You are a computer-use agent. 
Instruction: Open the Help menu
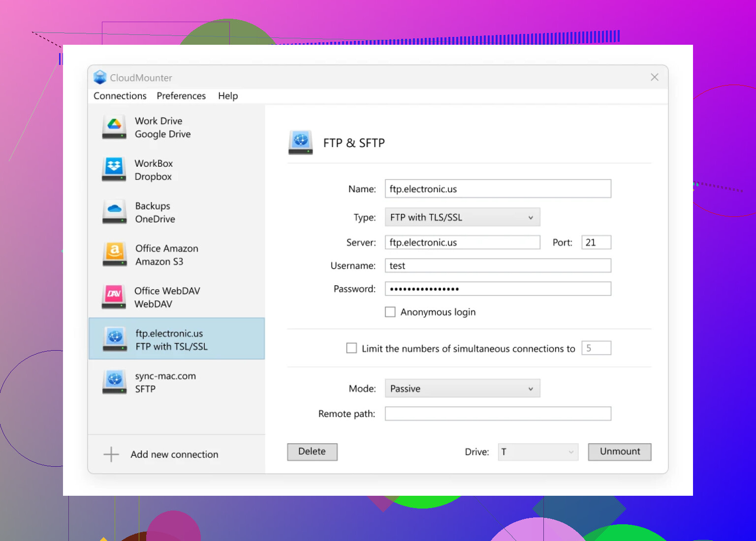tap(228, 96)
